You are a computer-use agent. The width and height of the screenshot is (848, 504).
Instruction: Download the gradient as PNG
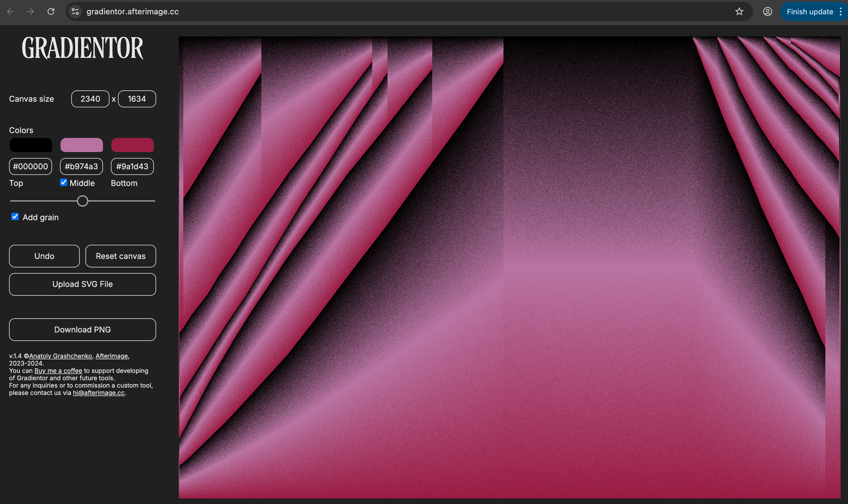[82, 330]
